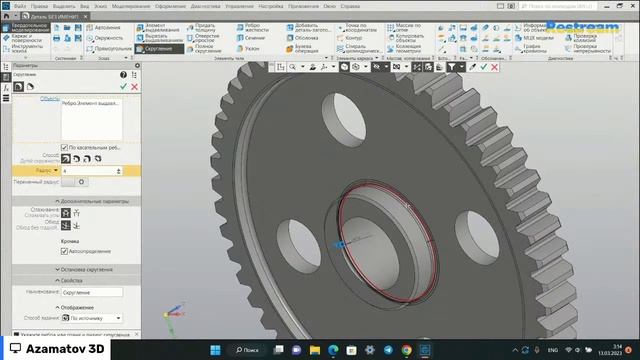Open the Файл menu
The image size is (640, 360).
pyautogui.click(x=20, y=7)
